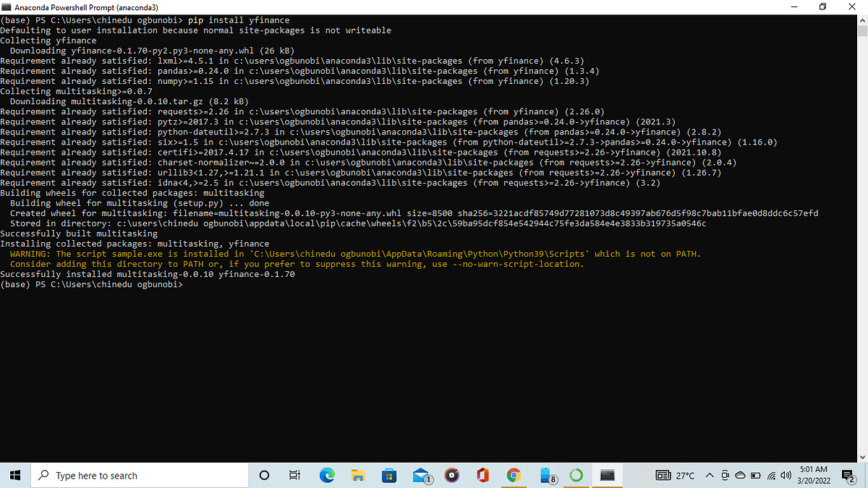Click the terminal scrollbar up arrow
868x488 pixels.
point(862,21)
